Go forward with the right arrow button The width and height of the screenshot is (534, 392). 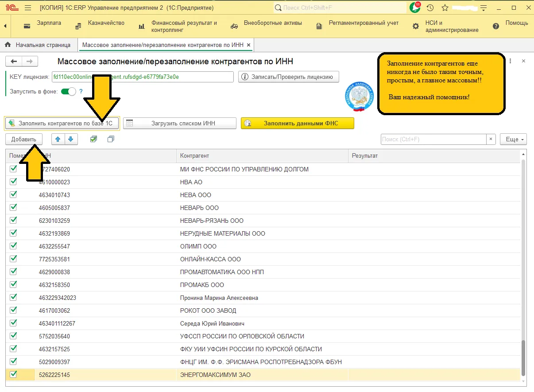[x=30, y=62]
